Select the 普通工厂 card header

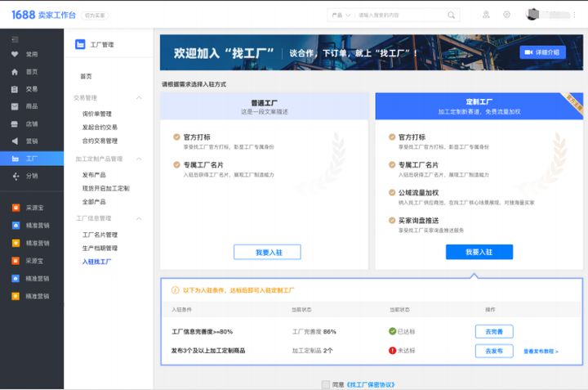[x=264, y=106]
